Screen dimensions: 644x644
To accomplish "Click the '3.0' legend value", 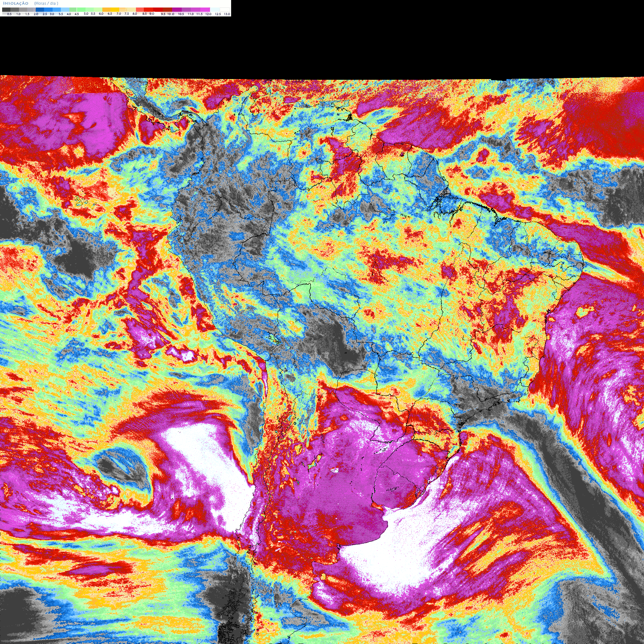I will pos(52,14).
